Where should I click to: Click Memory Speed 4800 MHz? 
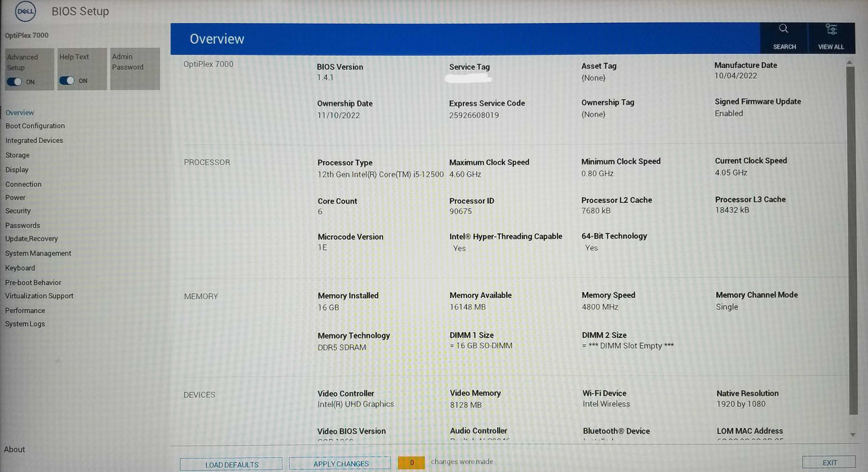click(x=600, y=307)
